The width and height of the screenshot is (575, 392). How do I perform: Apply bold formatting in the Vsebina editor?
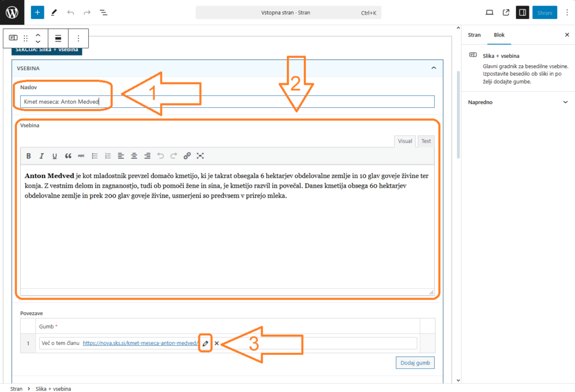pos(29,156)
